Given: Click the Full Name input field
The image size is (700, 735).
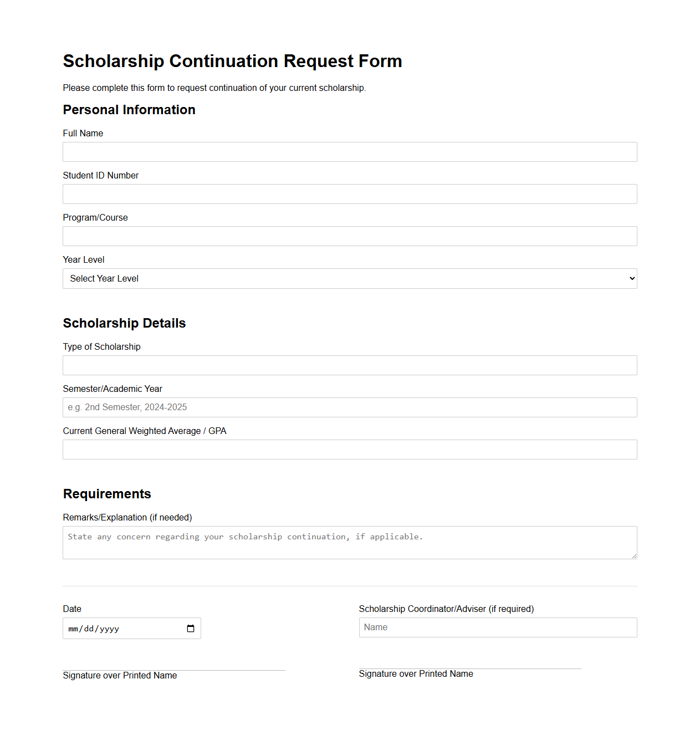Looking at the screenshot, I should pos(349,151).
